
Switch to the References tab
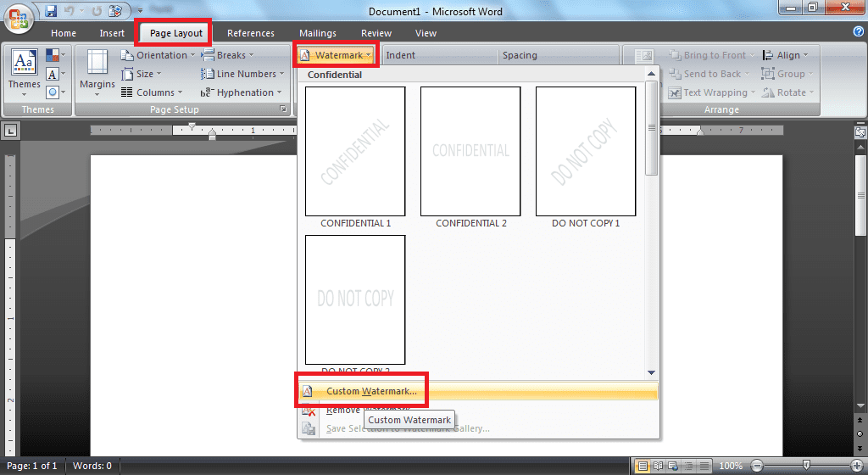251,33
